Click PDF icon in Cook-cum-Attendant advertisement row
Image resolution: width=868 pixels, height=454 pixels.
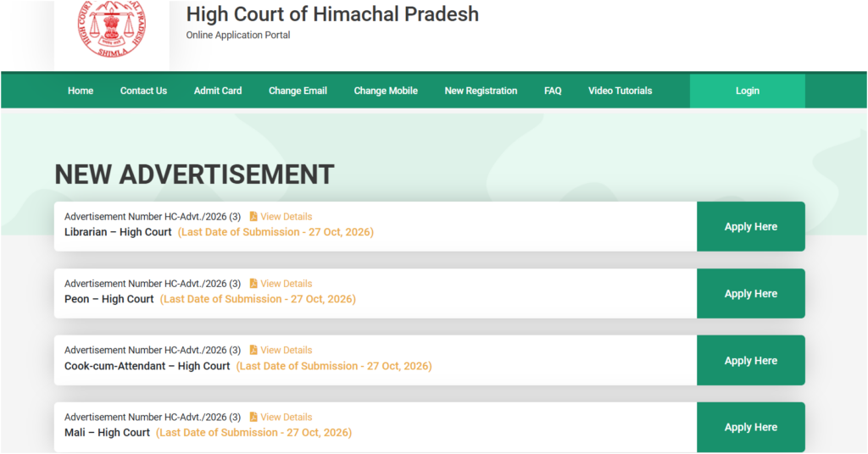pyautogui.click(x=253, y=350)
